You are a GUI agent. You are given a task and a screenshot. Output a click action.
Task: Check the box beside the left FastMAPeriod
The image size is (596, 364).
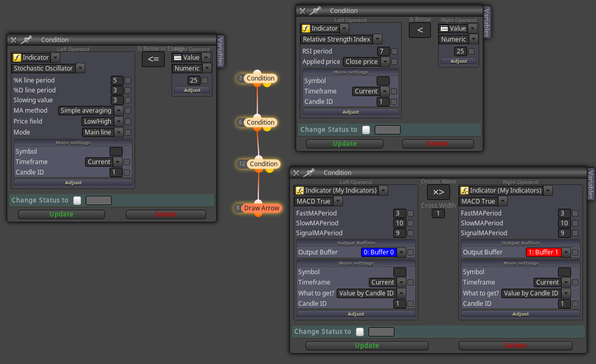[x=410, y=213]
